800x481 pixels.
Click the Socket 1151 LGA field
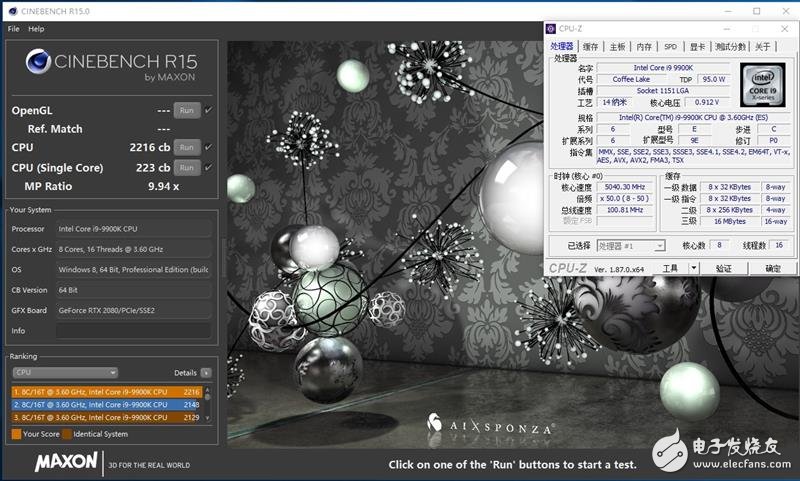pyautogui.click(x=663, y=91)
